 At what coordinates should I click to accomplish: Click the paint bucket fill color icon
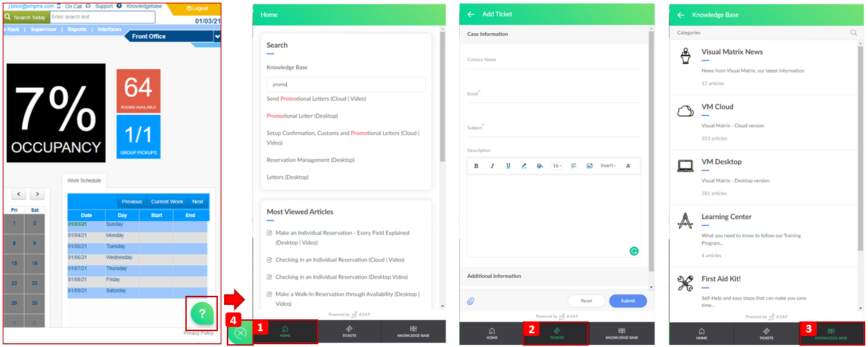pyautogui.click(x=540, y=166)
